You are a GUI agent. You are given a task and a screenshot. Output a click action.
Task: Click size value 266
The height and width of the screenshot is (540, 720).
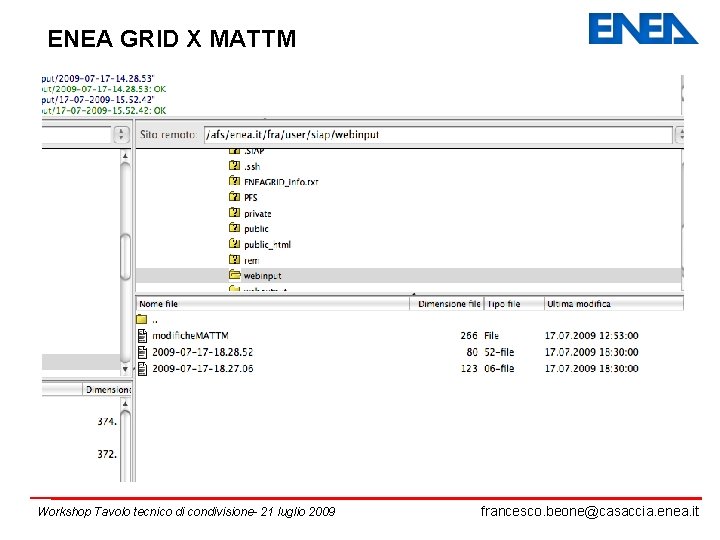(x=469, y=336)
